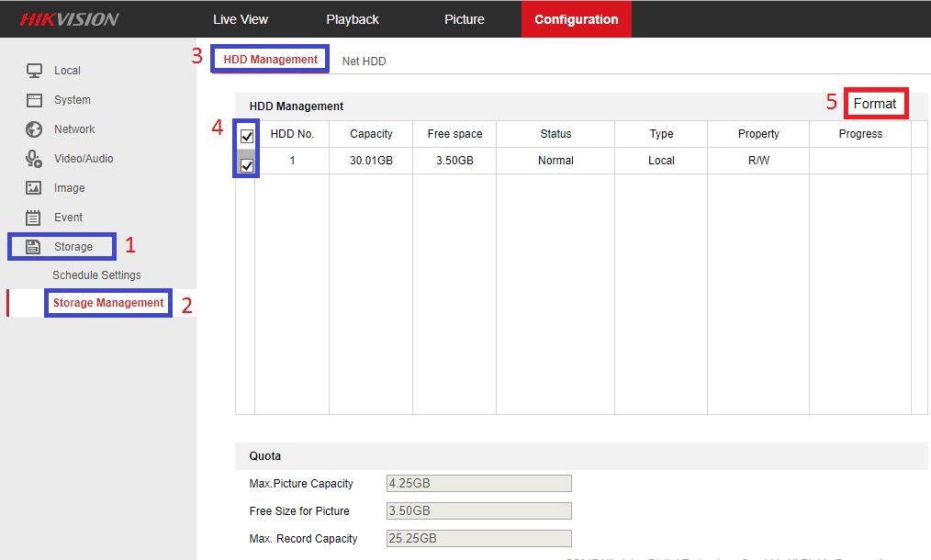Click the Normal status cell
The width and height of the screenshot is (931, 560).
555,161
